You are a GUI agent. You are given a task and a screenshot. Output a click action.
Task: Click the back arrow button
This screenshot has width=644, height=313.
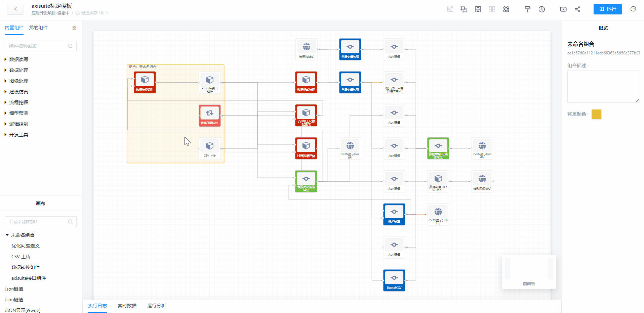point(15,9)
